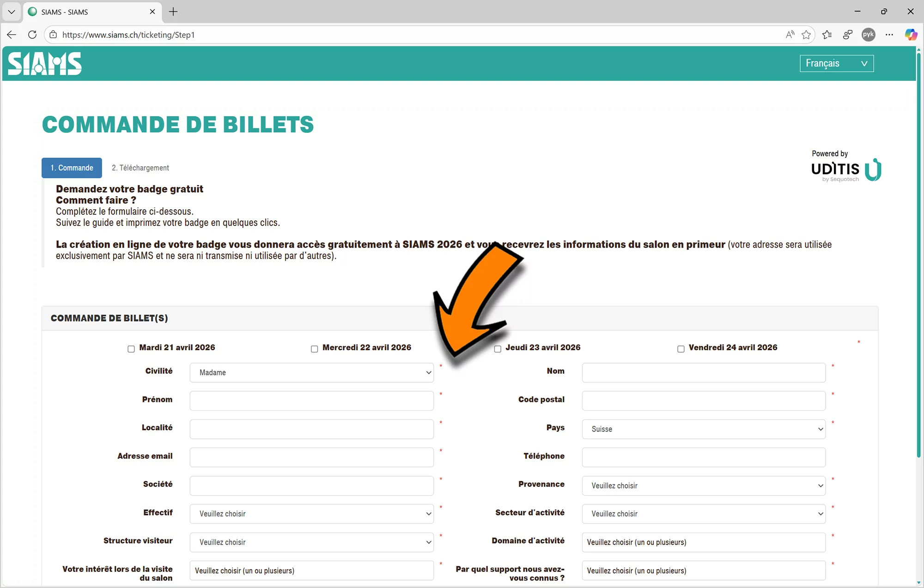Screen dimensions: 924x588
Task: Open read aloud icon in address bar
Action: [x=790, y=35]
